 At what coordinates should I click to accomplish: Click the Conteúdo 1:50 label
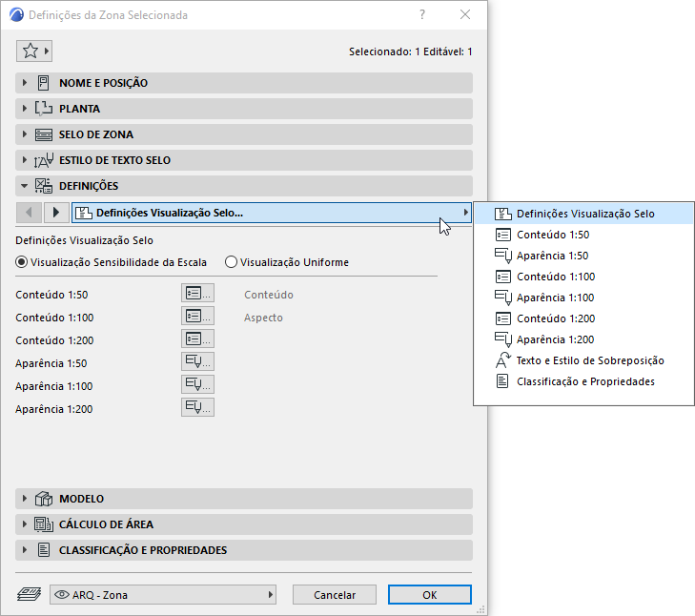click(51, 295)
